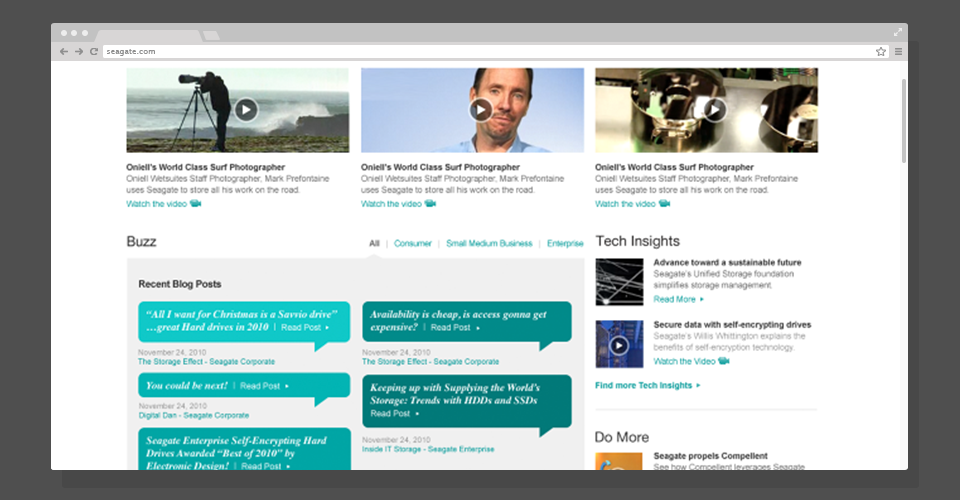Screen dimensions: 960x500
Task: Click the 'All I want for Christmas' speech bubble title
Action: point(241,321)
